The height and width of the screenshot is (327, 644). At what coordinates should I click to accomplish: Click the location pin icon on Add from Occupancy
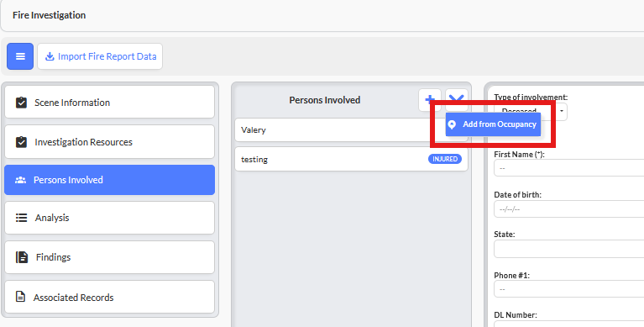(452, 124)
